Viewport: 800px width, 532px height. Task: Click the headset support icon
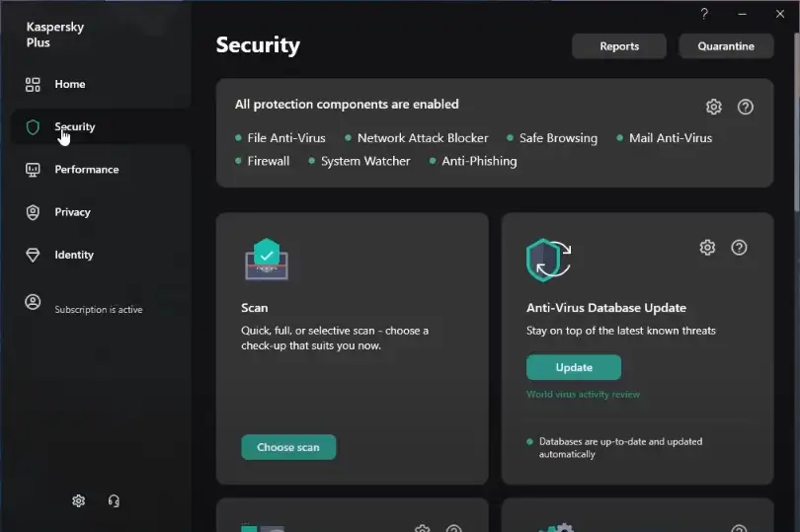pos(114,500)
